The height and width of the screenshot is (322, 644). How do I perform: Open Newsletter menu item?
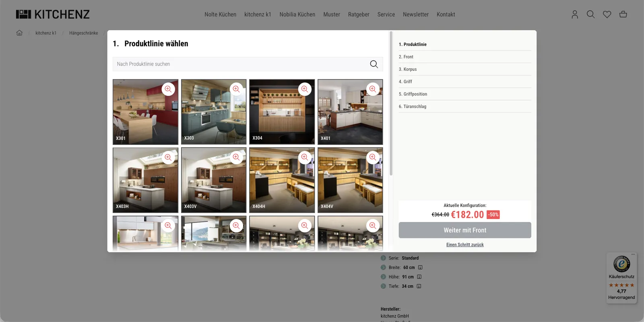tap(416, 14)
